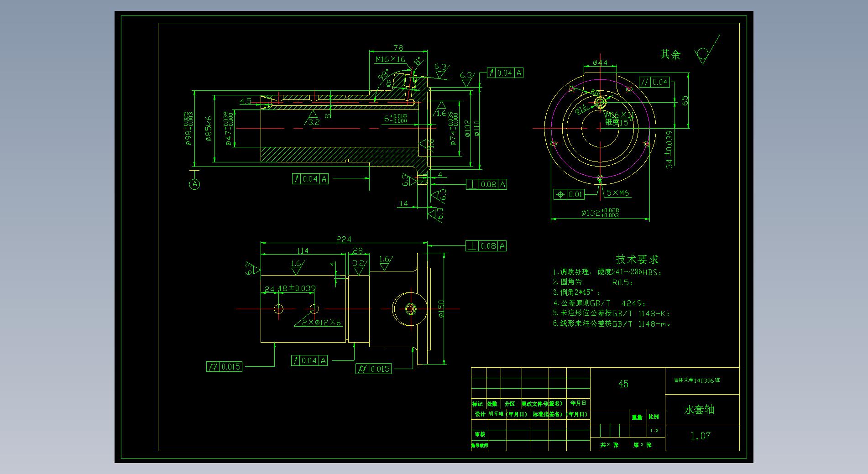Select note '2.圆角为 R0.5'
This screenshot has width=868, height=474.
point(593,282)
